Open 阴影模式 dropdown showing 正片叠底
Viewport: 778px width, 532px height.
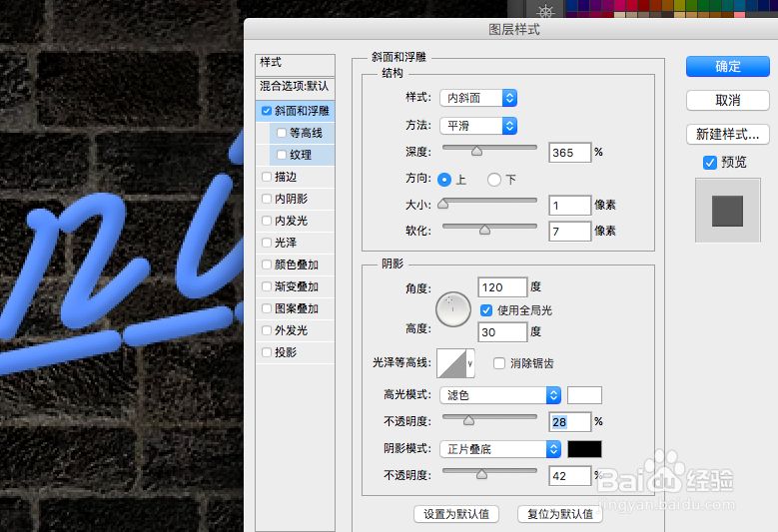500,449
